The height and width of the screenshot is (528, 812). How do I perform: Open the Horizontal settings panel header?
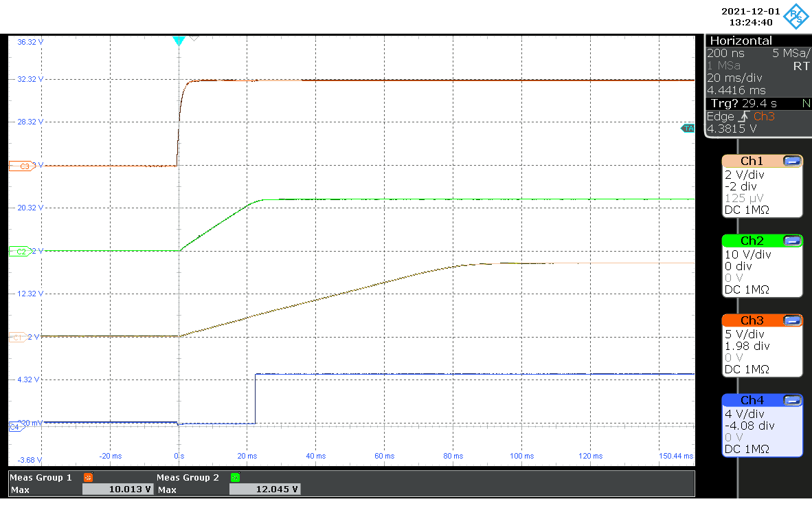(741, 41)
